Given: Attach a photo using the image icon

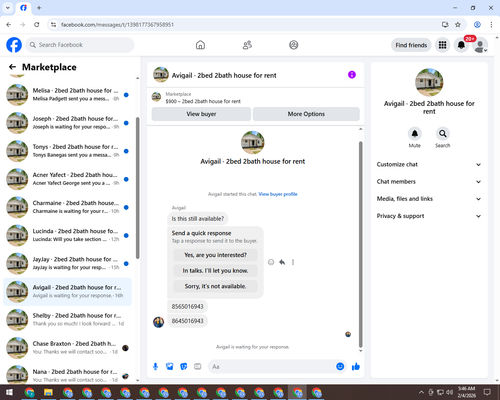Looking at the screenshot, I should pos(170,367).
